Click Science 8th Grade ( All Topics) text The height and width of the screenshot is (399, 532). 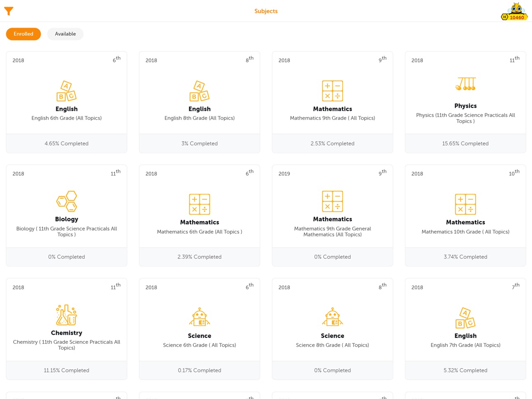[332, 345]
